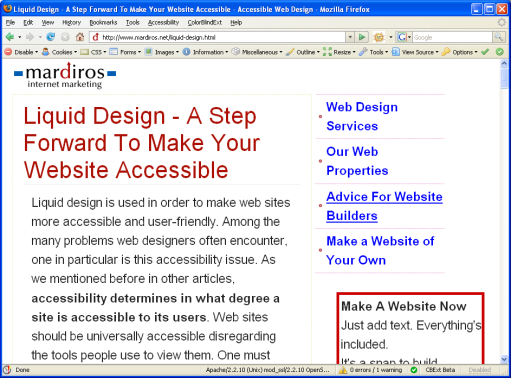Click the View Source page icon
The image size is (511, 378).
395,52
